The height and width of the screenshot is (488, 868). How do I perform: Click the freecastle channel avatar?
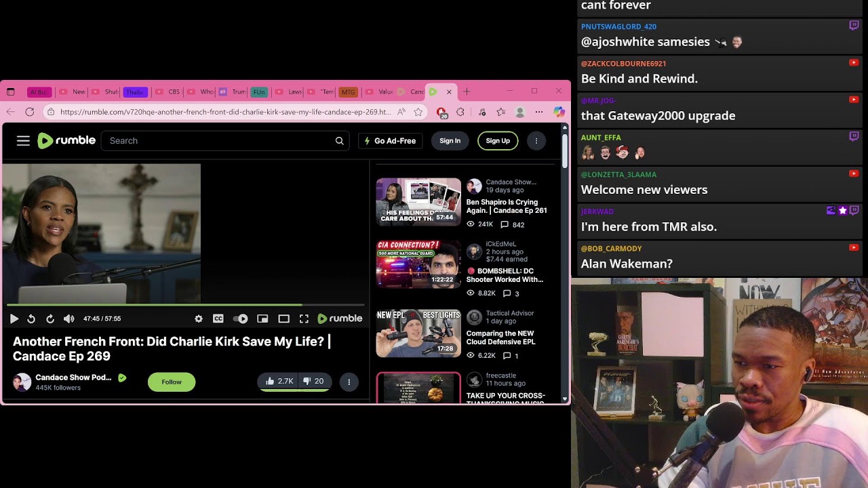474,380
